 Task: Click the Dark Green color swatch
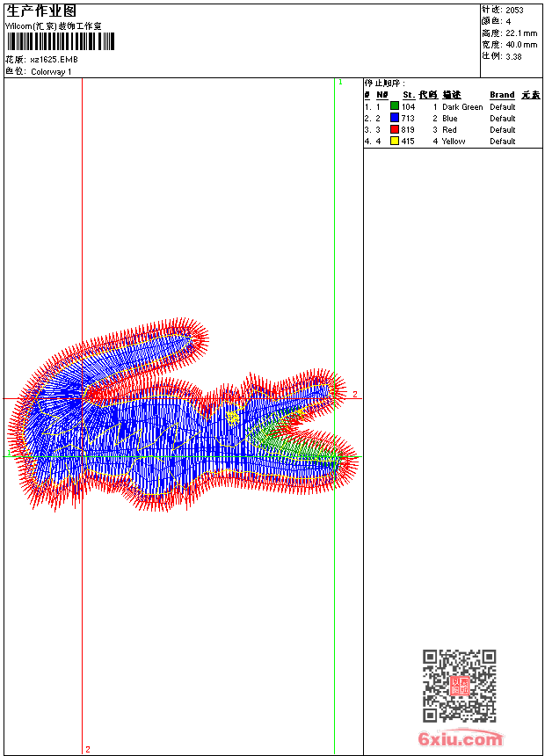[x=395, y=106]
